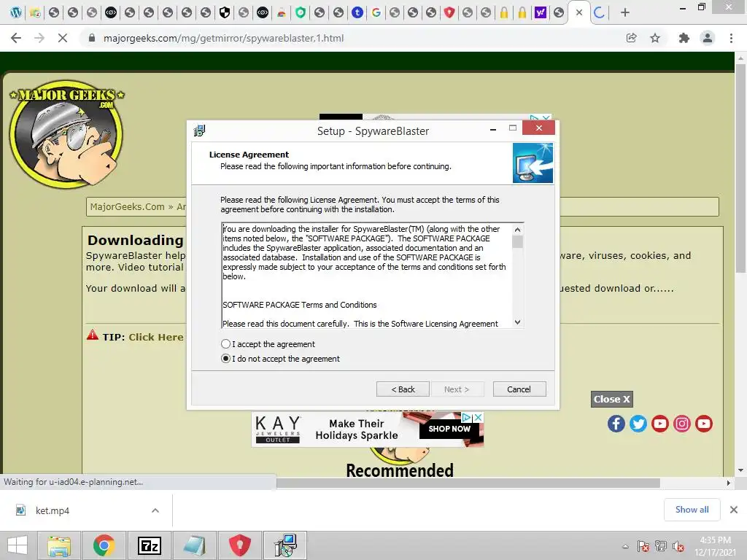Click the network tray icon
Image resolution: width=747 pixels, height=560 pixels.
pyautogui.click(x=661, y=546)
